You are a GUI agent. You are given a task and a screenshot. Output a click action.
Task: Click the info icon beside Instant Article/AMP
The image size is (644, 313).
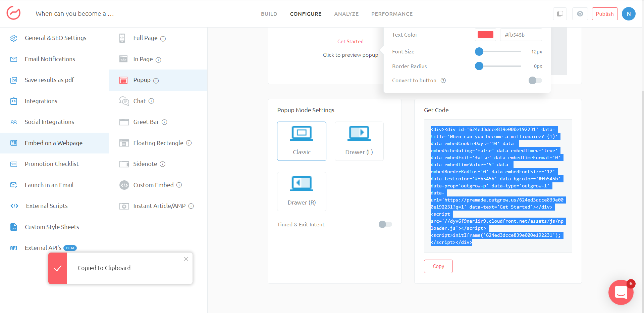point(191,206)
